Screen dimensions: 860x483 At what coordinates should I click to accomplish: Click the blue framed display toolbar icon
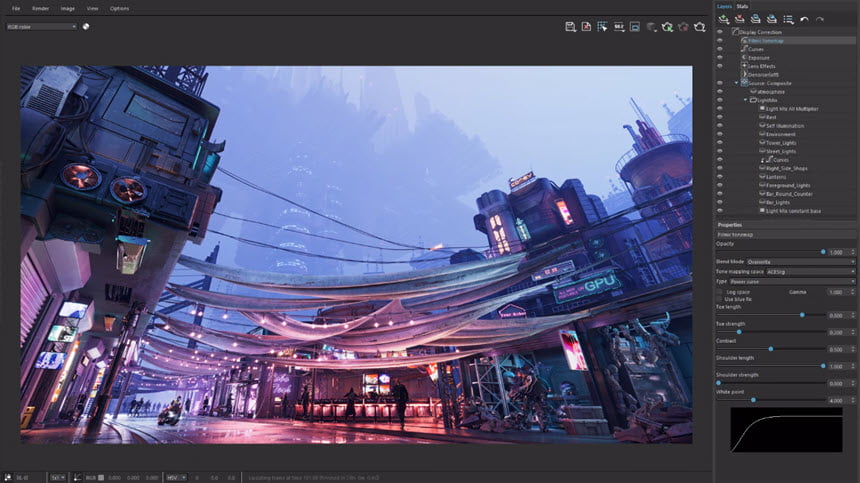[635, 26]
